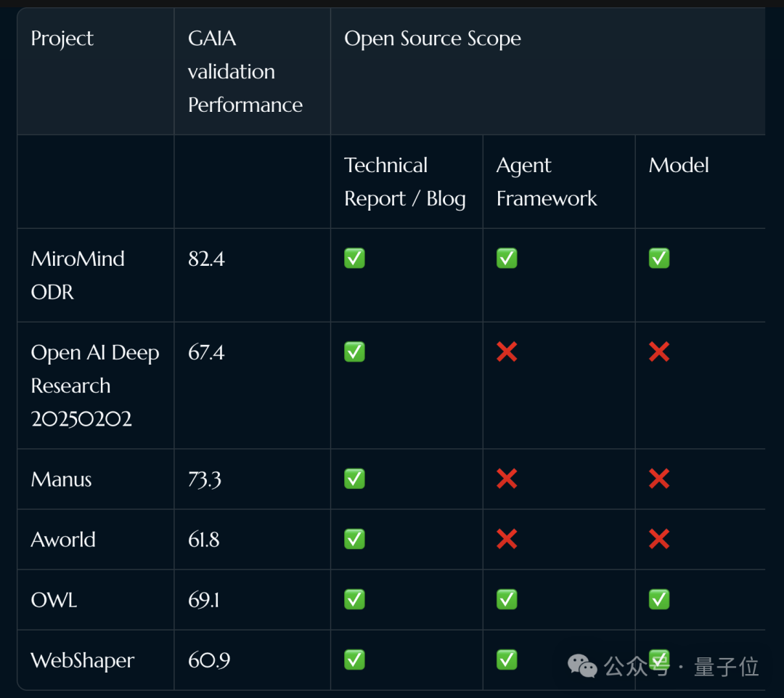Click the red X for Open AI Deep Research Agent Framework
This screenshot has height=698, width=784.
[507, 352]
